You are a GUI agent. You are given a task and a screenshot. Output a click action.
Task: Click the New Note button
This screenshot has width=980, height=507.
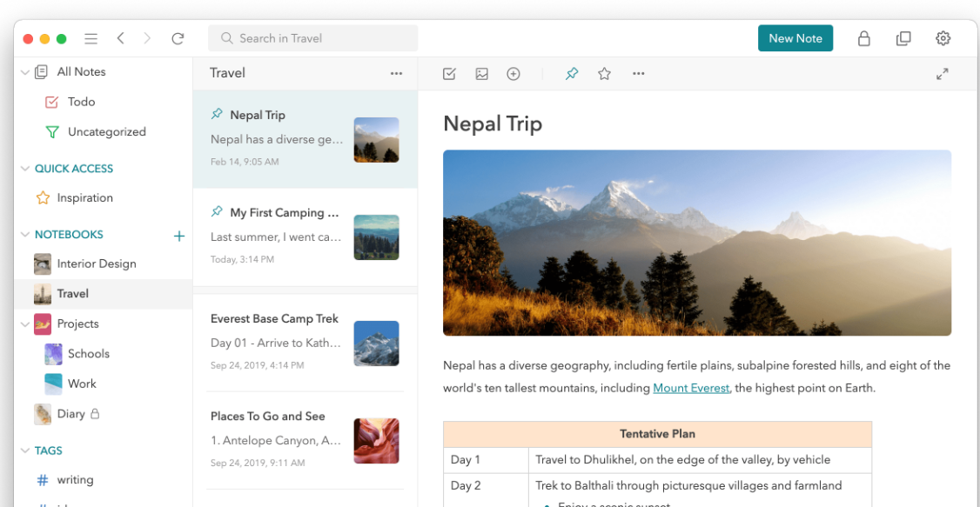coord(795,38)
